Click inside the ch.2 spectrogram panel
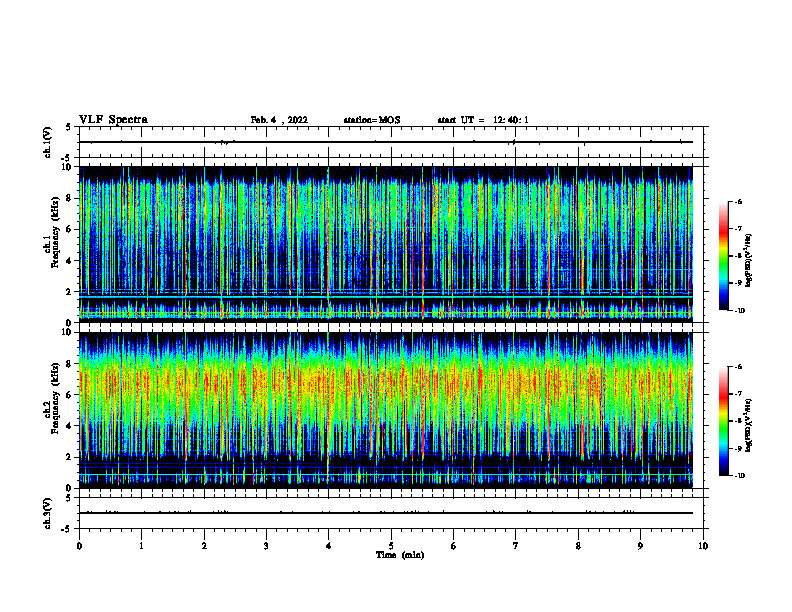The image size is (792, 612). coord(386,410)
